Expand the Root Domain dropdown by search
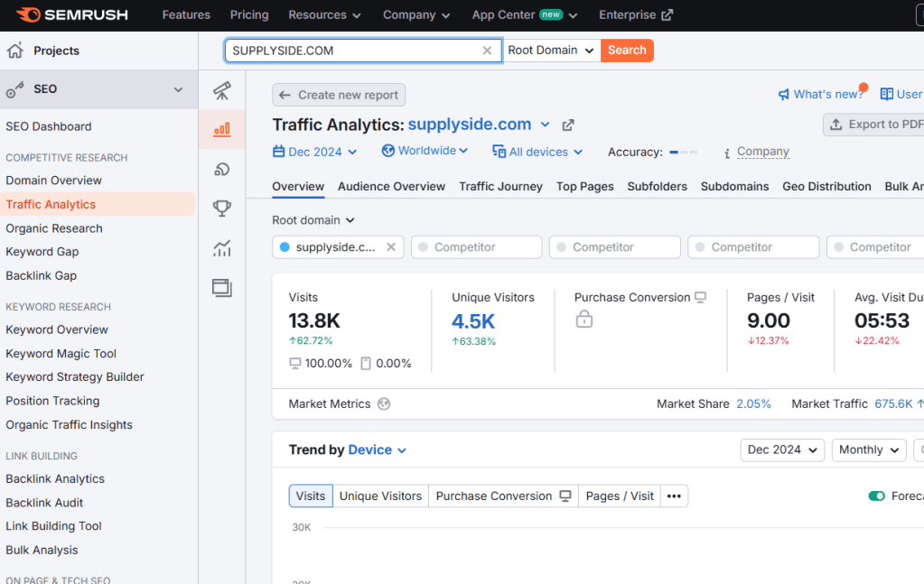 551,51
